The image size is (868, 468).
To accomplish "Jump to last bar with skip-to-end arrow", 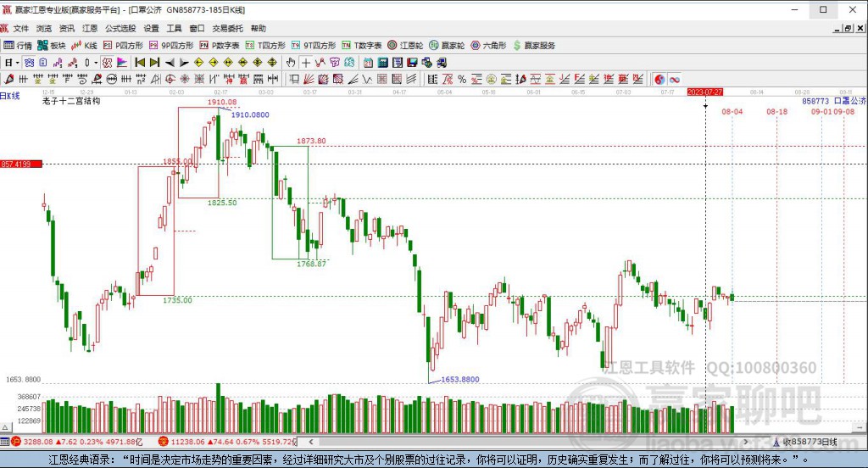I will coord(155,63).
